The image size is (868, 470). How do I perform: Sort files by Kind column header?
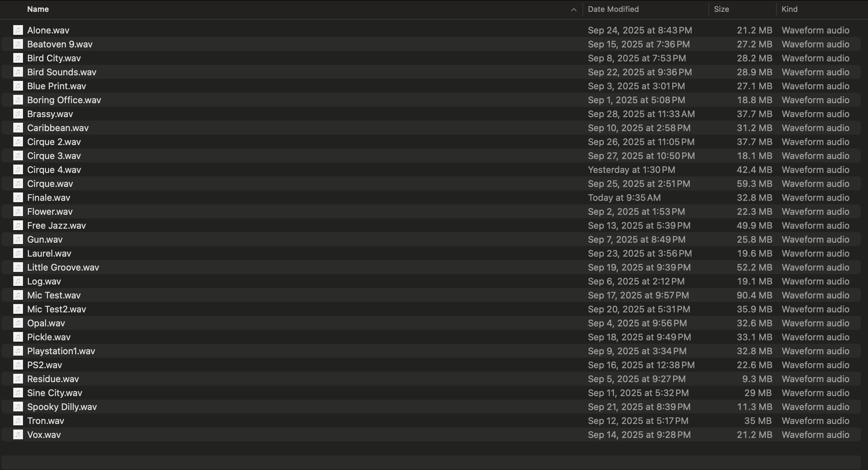tap(789, 9)
